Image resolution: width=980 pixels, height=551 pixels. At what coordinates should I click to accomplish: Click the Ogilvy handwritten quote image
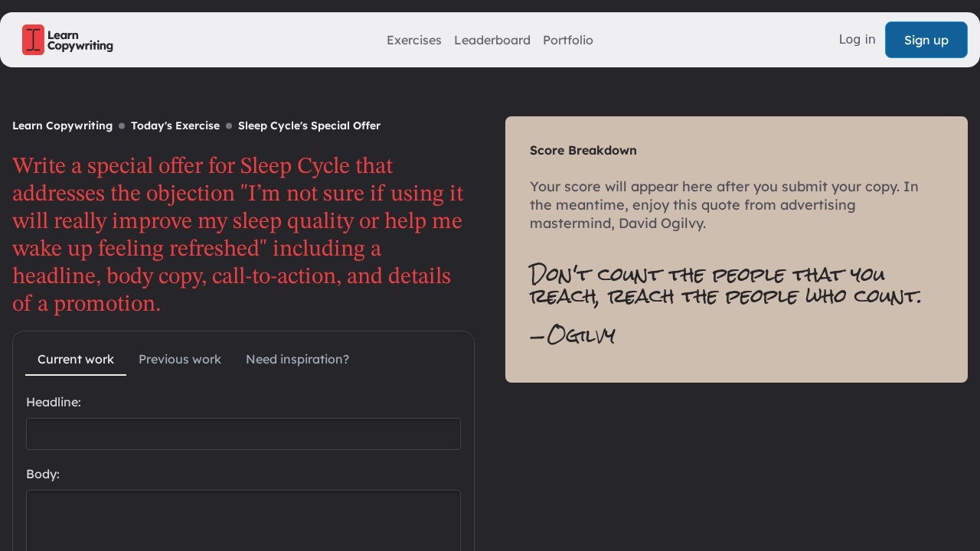pyautogui.click(x=725, y=304)
